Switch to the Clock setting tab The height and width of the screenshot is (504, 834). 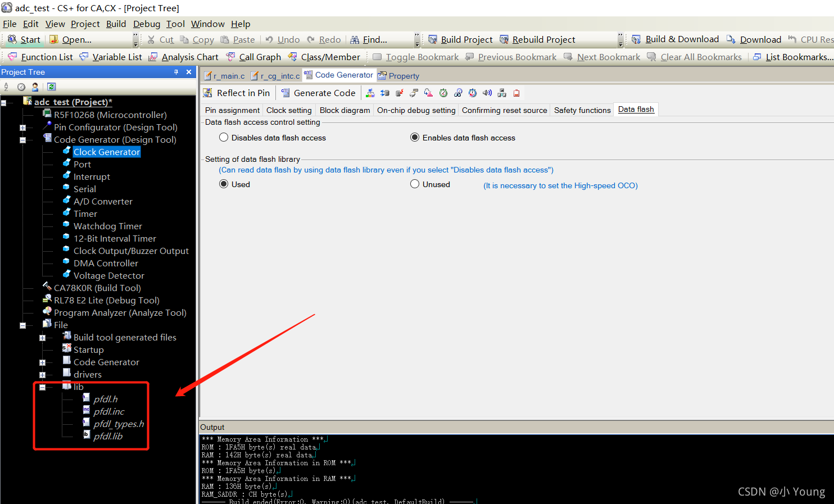click(289, 110)
